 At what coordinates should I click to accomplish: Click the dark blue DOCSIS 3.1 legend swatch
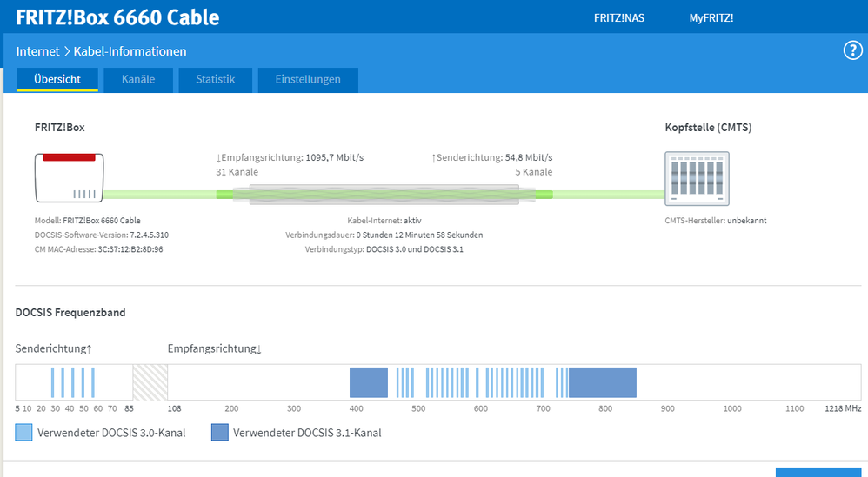(x=220, y=432)
